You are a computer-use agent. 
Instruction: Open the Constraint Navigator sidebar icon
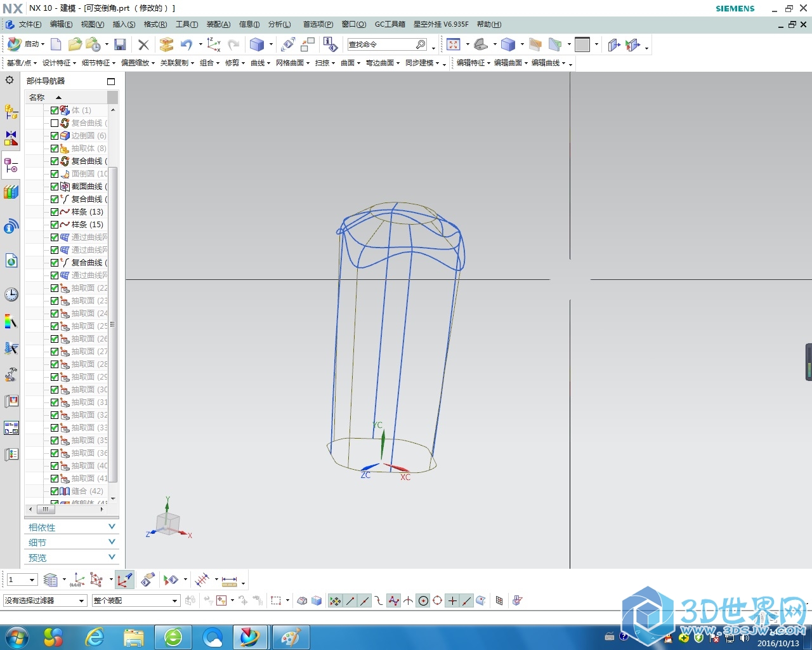point(11,138)
